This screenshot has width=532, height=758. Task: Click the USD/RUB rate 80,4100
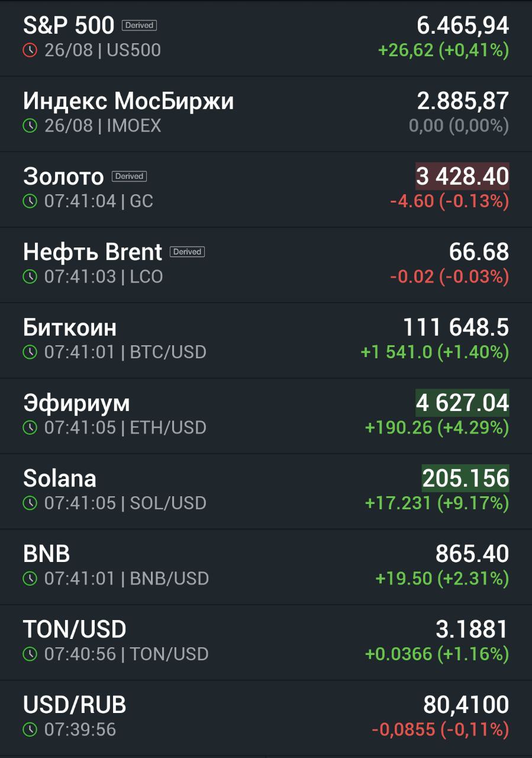click(466, 705)
